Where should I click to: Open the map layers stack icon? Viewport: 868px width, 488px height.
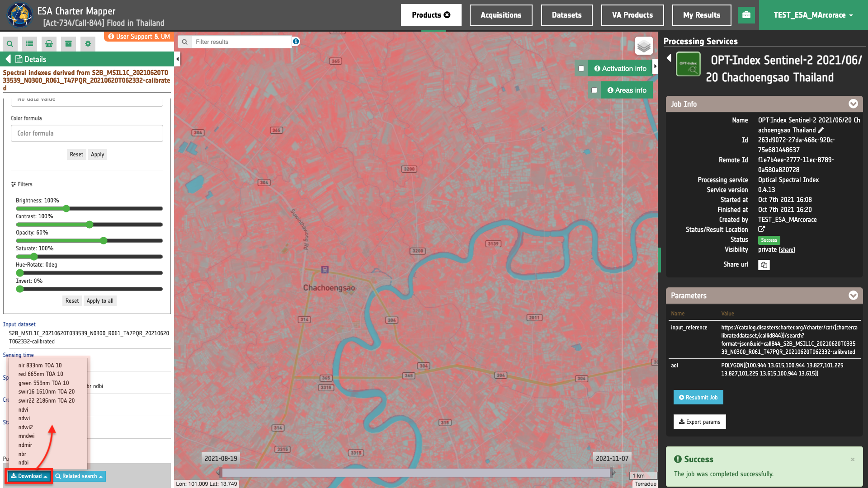(644, 46)
